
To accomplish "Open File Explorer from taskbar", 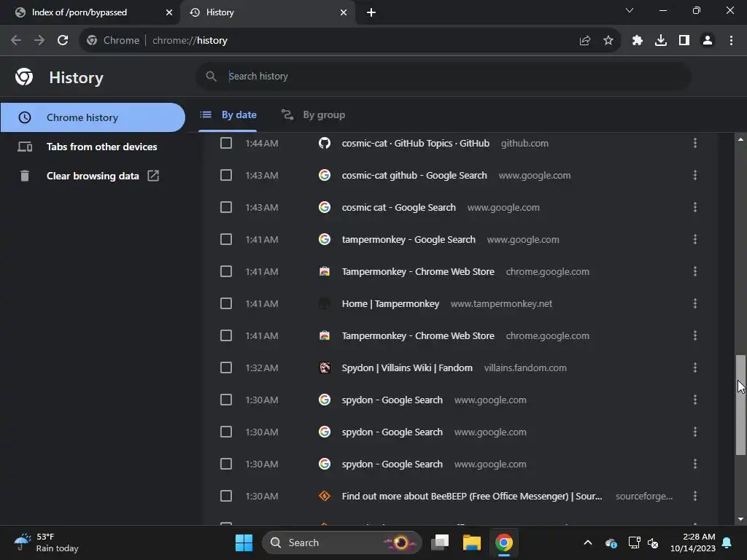I will pos(472,542).
